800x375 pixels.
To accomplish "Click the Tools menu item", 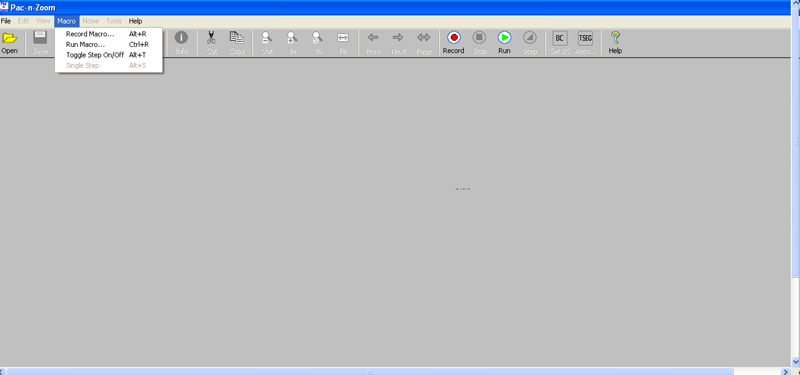I will point(114,21).
